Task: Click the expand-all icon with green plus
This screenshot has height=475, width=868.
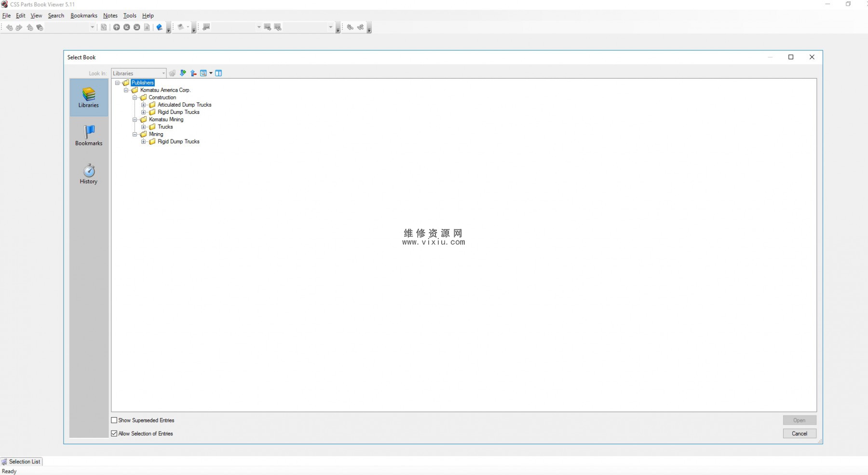Action: point(183,73)
